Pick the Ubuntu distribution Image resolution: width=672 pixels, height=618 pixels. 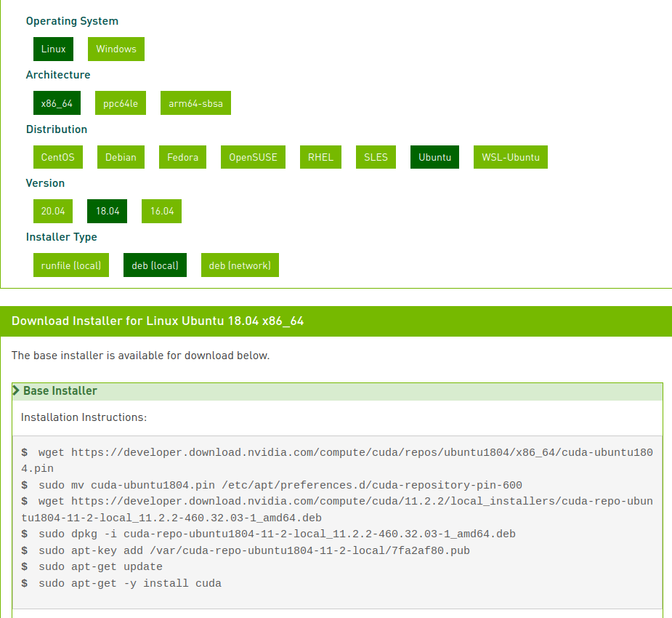point(434,157)
